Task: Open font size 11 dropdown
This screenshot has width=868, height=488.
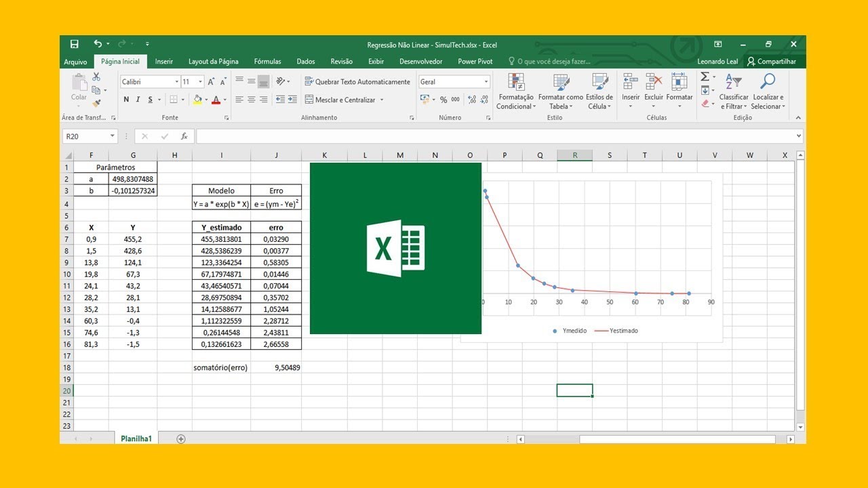Action: [200, 81]
